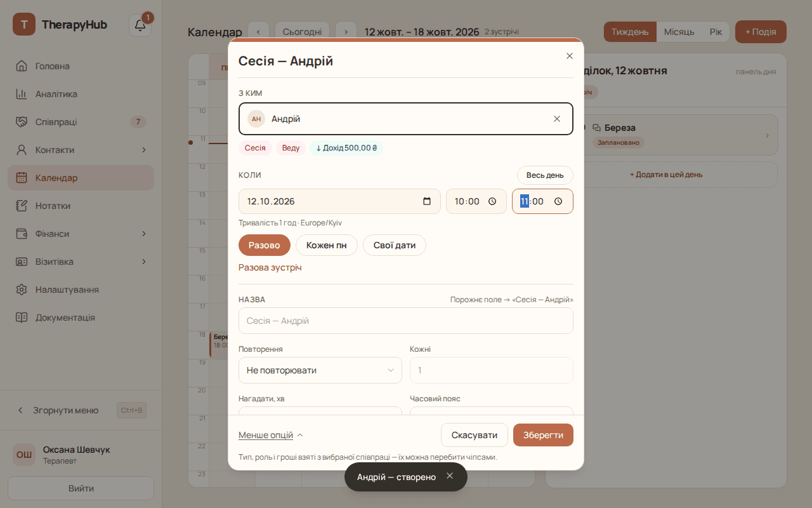Open the date picker calendar icon
The width and height of the screenshot is (812, 508).
[427, 201]
